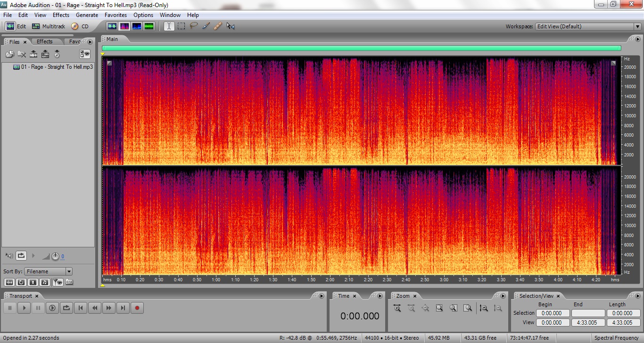
Task: Select the Effects Paintbrush tool
Action: click(x=206, y=26)
